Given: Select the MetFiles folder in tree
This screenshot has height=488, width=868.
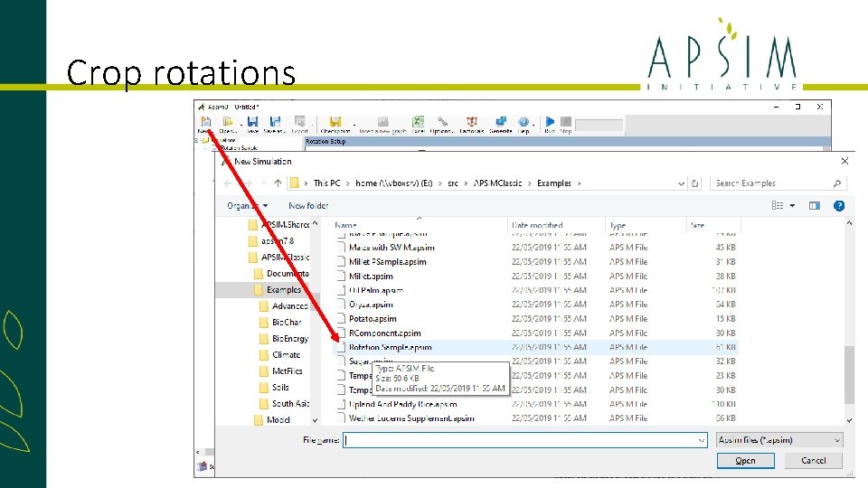Looking at the screenshot, I should coord(287,371).
